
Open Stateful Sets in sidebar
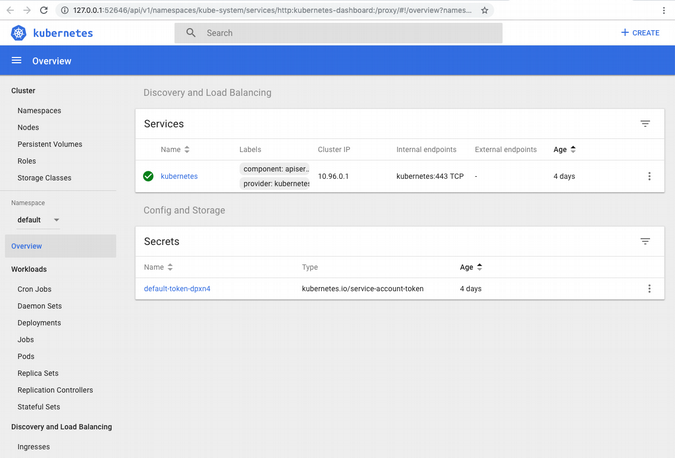[x=39, y=407]
